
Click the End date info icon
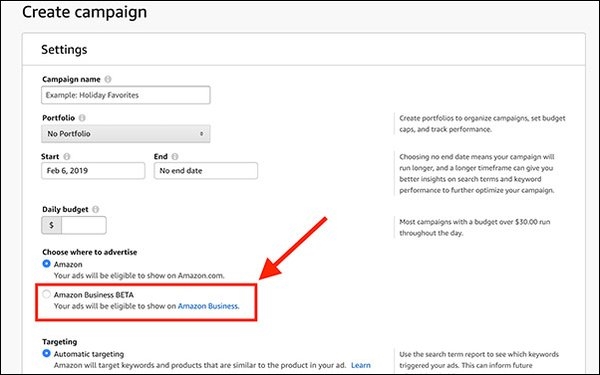(x=175, y=157)
